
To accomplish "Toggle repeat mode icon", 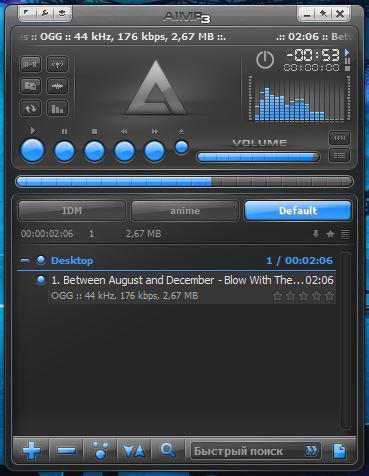I will coord(30,108).
